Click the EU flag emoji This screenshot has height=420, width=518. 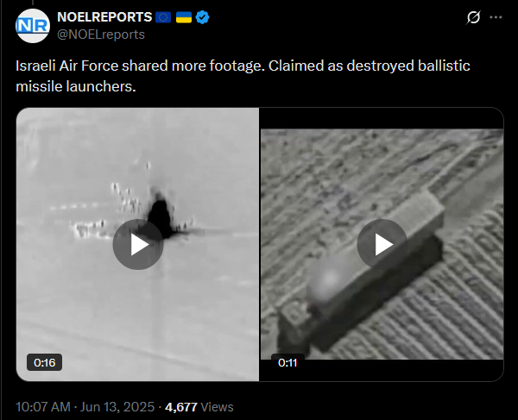tap(163, 17)
